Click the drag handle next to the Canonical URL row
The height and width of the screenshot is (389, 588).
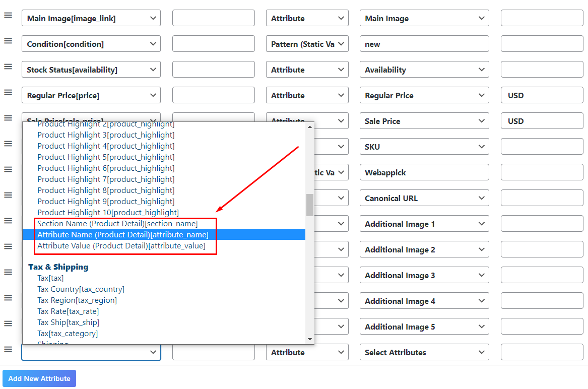[x=8, y=194]
